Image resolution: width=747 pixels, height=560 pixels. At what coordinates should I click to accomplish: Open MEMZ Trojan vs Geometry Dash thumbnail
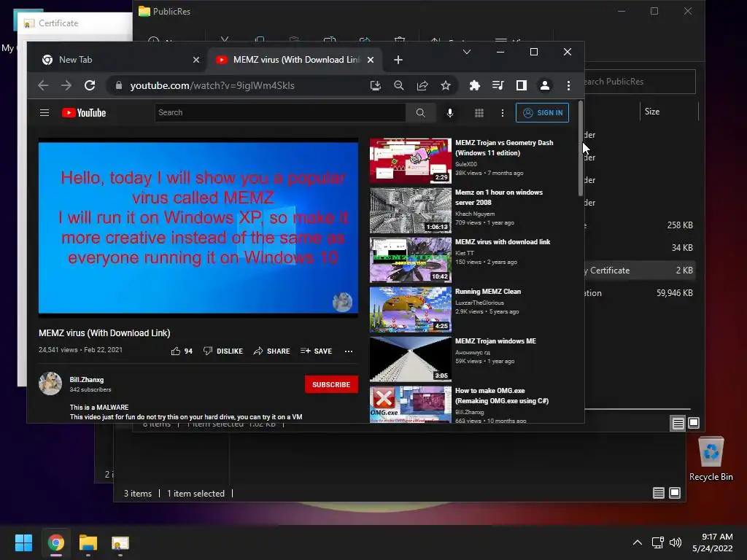click(x=411, y=160)
